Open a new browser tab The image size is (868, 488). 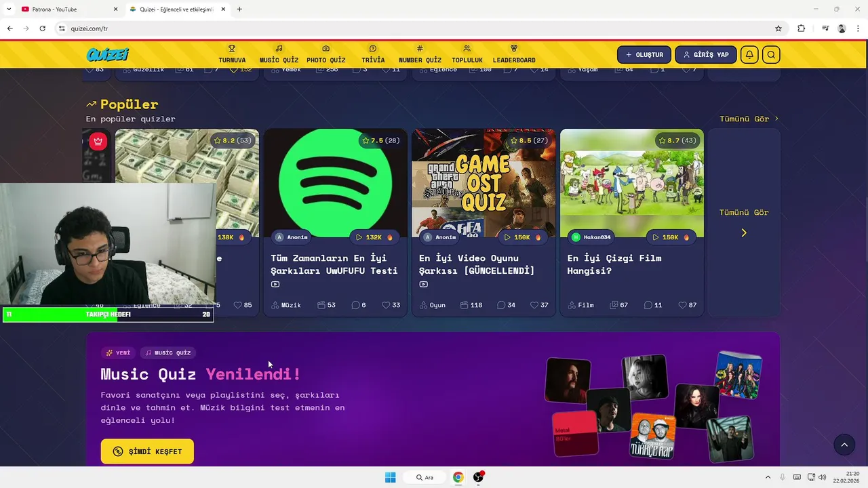[x=239, y=9]
